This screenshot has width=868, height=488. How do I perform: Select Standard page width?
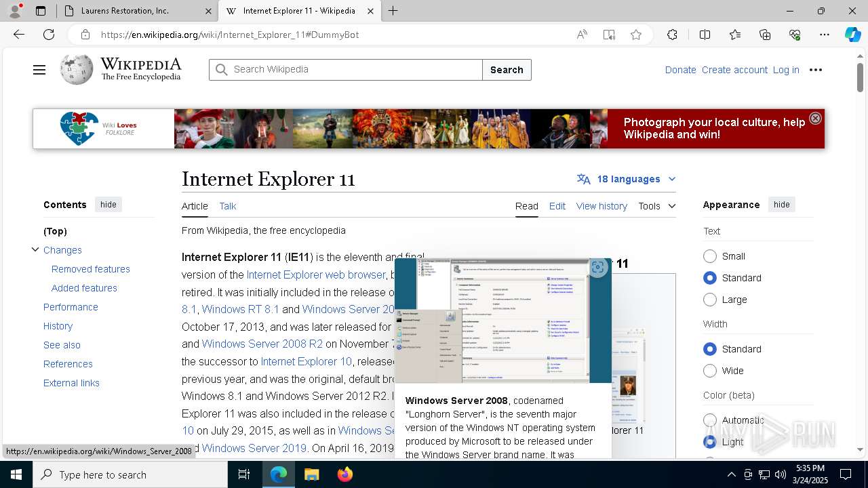tap(710, 349)
